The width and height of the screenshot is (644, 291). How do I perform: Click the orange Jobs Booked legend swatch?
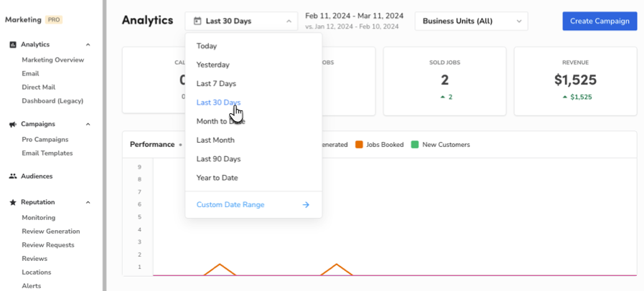pyautogui.click(x=359, y=145)
